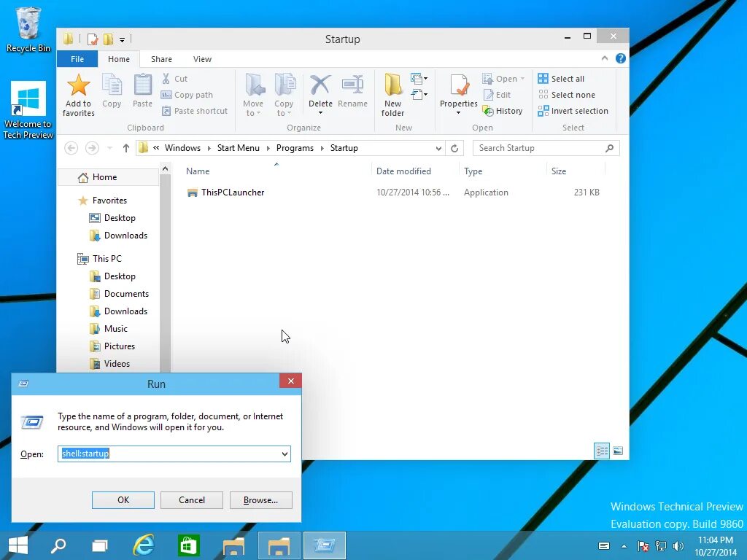The height and width of the screenshot is (560, 747).
Task: Open Downloads under Favorites
Action: [x=119, y=236]
